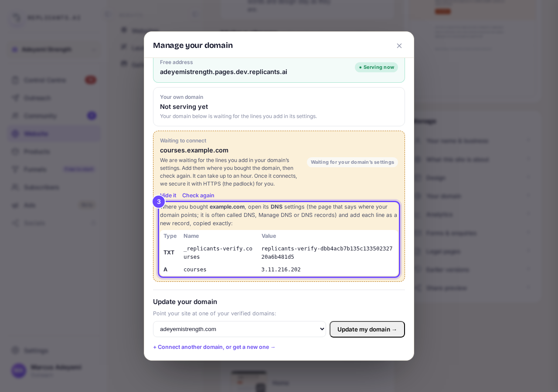Screen dimensions: 558x392
Task: Hide the DNS instructions with Hide it
Action: (168, 196)
